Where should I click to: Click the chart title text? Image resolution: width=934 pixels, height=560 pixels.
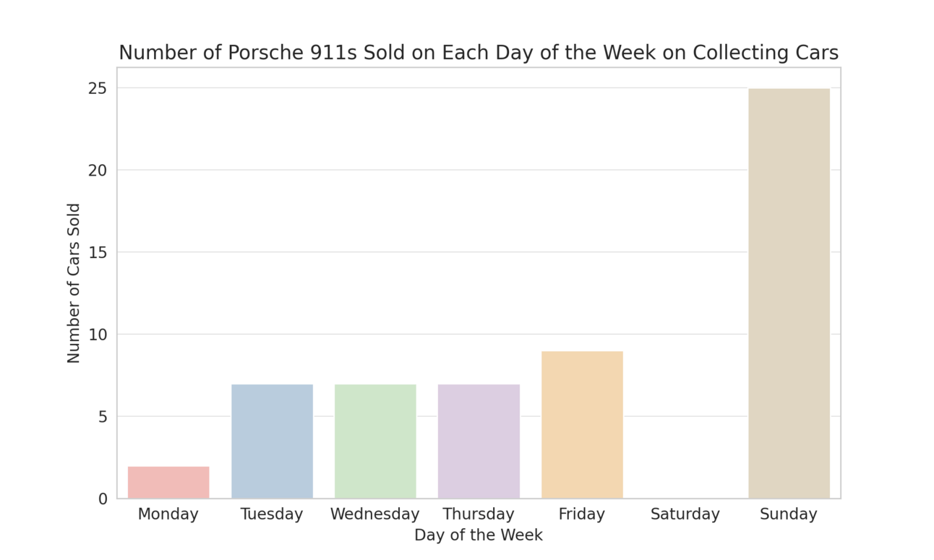[479, 53]
